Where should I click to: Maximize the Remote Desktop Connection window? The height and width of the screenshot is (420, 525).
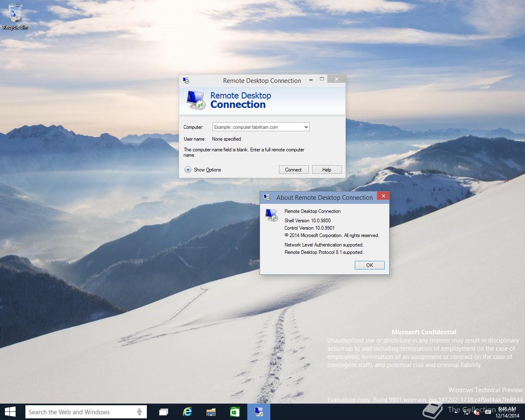tap(322, 79)
